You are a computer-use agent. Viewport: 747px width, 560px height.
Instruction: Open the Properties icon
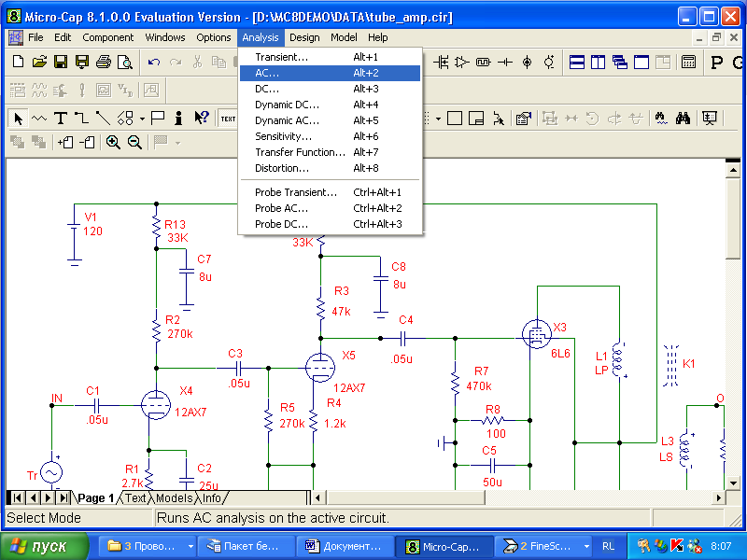coord(524,119)
